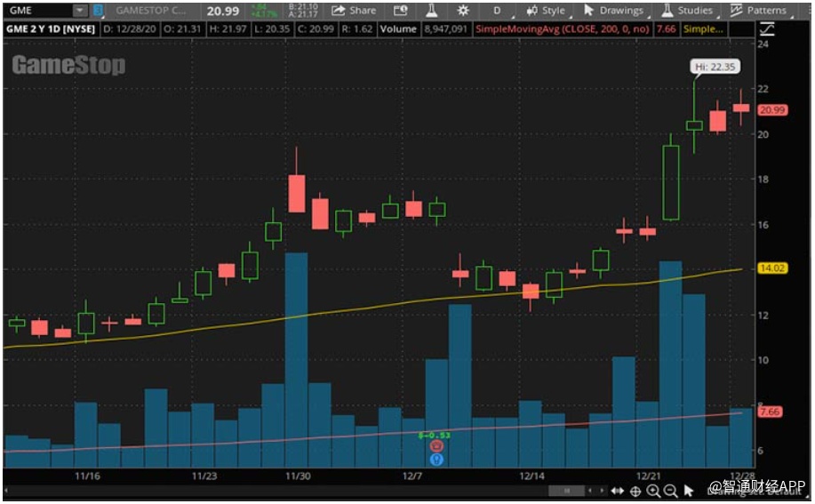815x504 pixels.
Task: Click the O: 21.31 open value
Action: (x=182, y=29)
